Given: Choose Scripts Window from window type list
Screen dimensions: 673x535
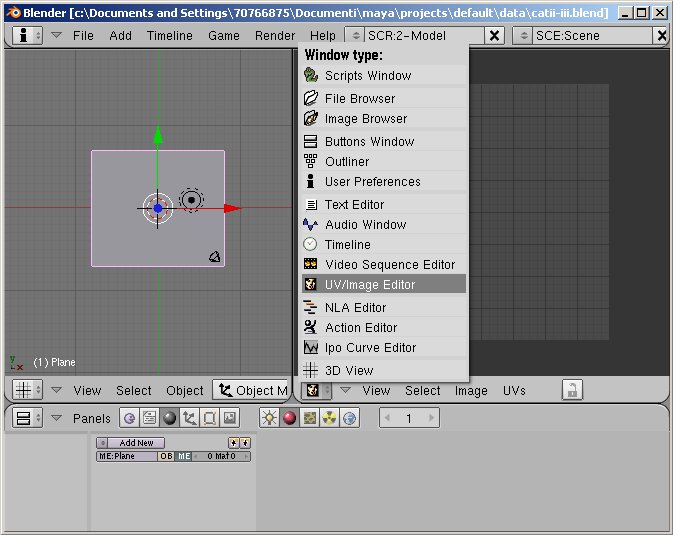Looking at the screenshot, I should coord(384,76).
